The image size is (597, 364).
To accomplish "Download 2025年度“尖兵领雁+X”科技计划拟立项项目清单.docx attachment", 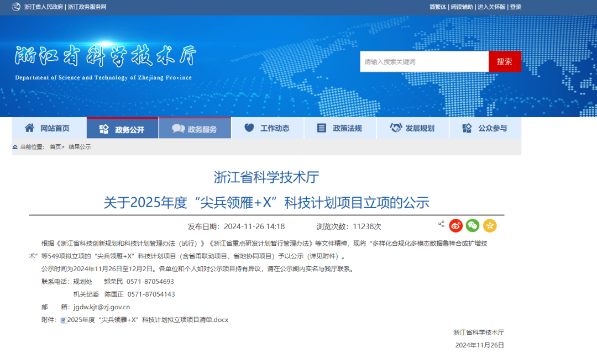I will [148, 320].
